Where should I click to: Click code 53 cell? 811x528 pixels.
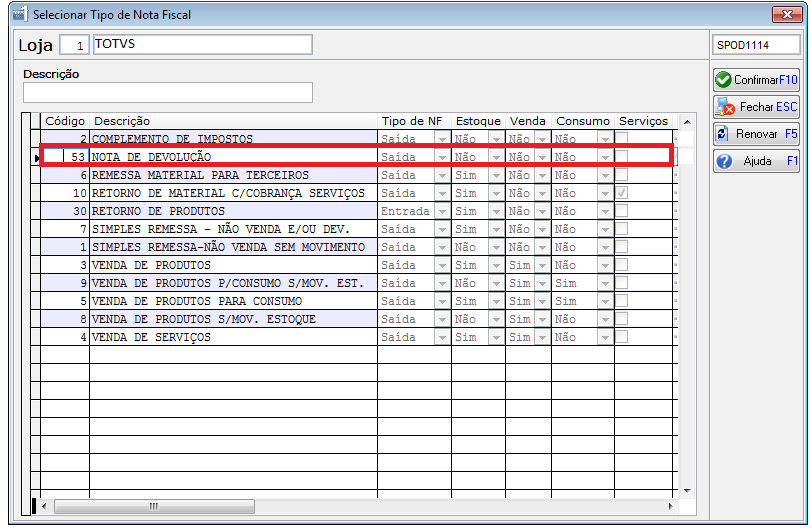point(65,157)
